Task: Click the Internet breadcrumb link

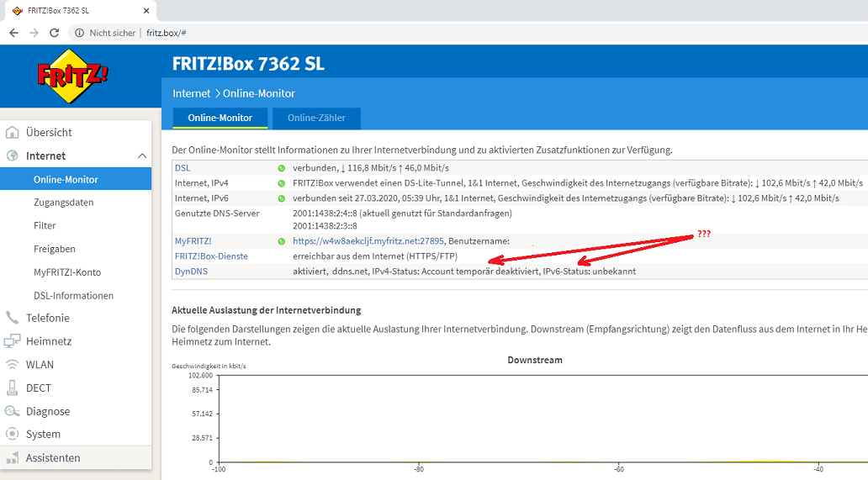Action: tap(192, 93)
